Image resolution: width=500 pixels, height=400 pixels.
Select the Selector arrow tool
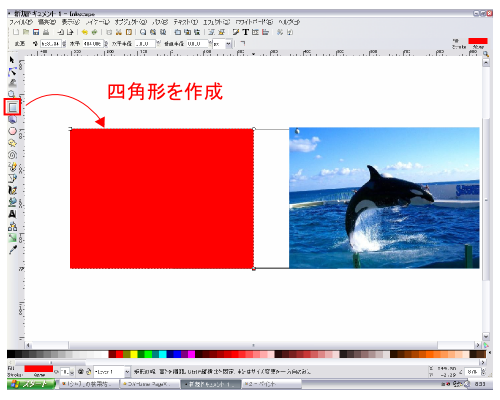point(12,60)
